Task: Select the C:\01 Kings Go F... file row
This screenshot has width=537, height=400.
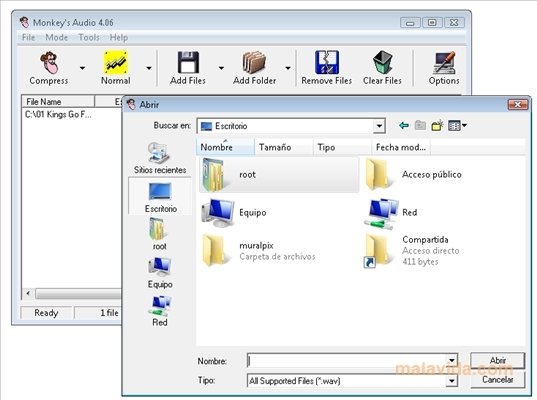Action: pyautogui.click(x=58, y=114)
